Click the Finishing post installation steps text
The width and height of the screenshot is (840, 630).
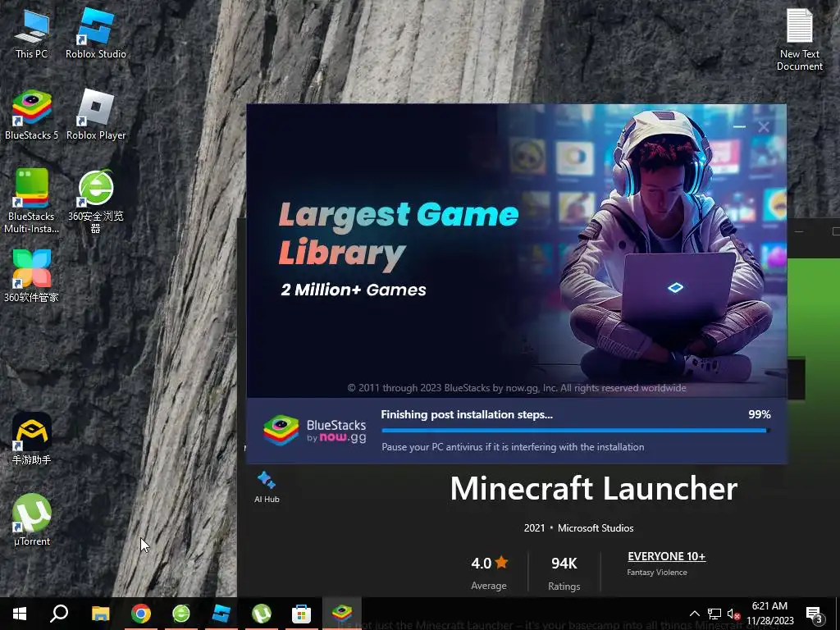(x=467, y=414)
